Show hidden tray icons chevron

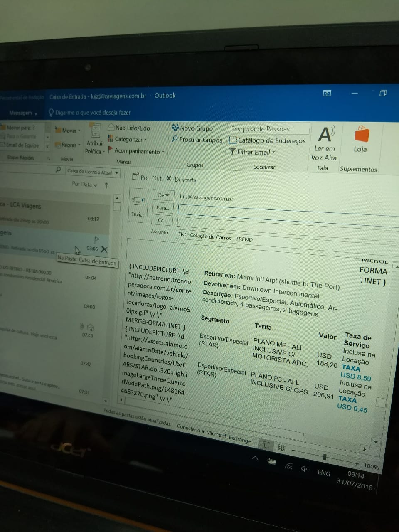point(255,458)
